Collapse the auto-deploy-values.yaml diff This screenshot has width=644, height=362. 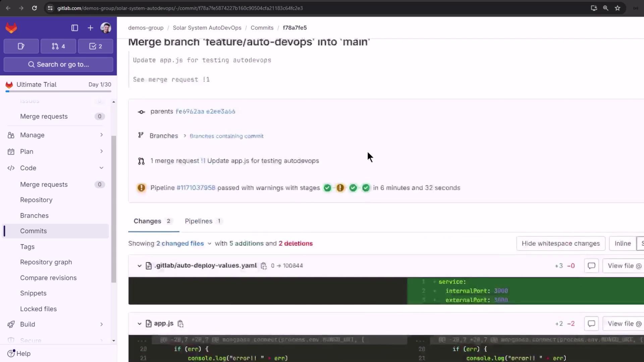click(140, 266)
